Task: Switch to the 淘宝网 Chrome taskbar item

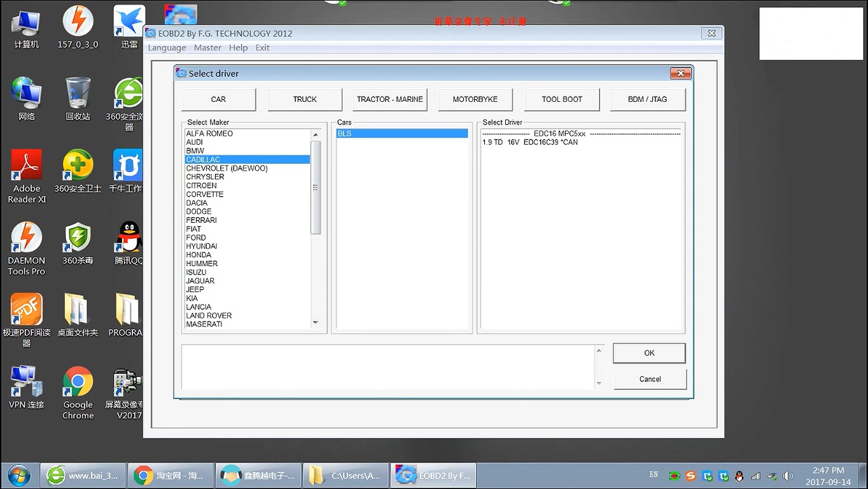Action: pyautogui.click(x=170, y=476)
